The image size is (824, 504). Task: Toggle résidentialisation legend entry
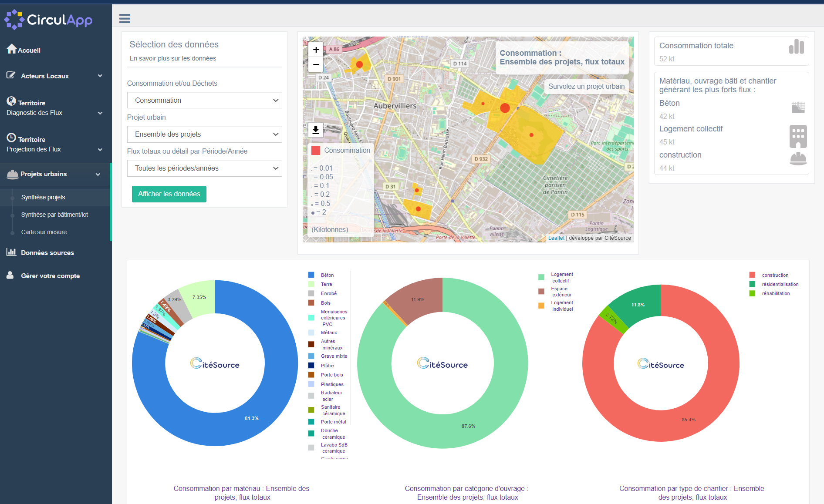click(x=780, y=284)
